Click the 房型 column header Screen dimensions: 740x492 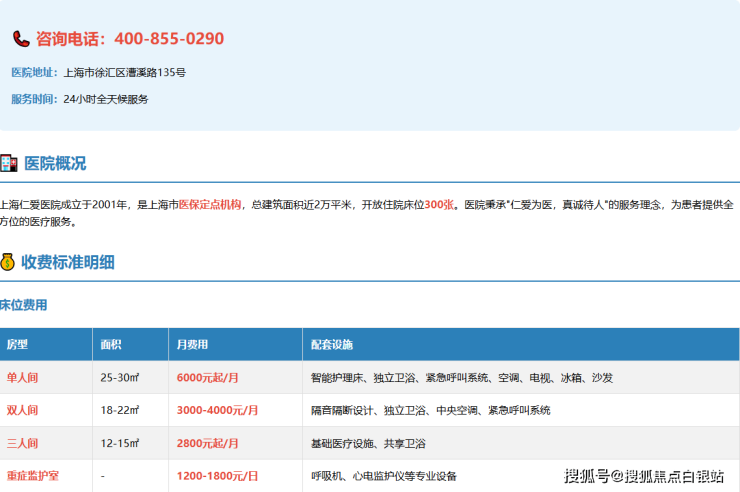tap(17, 344)
